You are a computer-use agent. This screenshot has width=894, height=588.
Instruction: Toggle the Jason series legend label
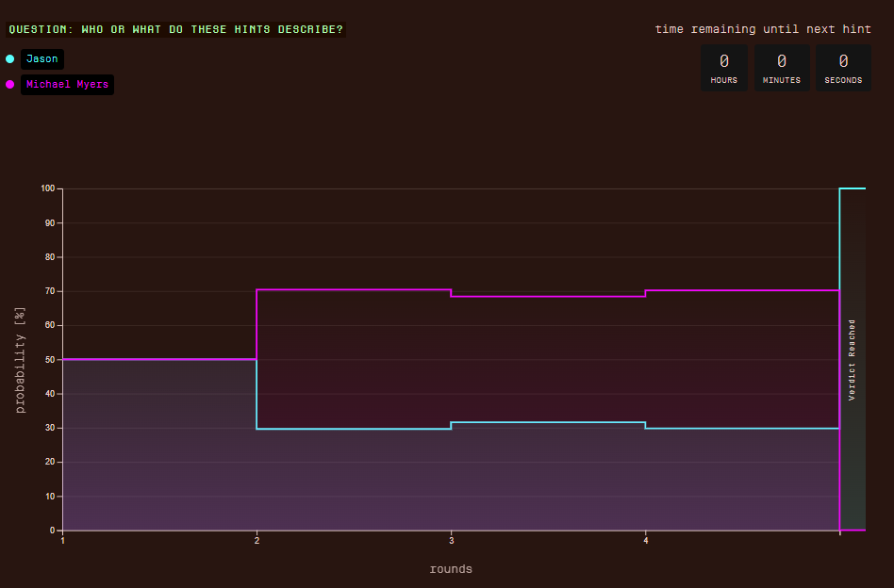(x=42, y=59)
